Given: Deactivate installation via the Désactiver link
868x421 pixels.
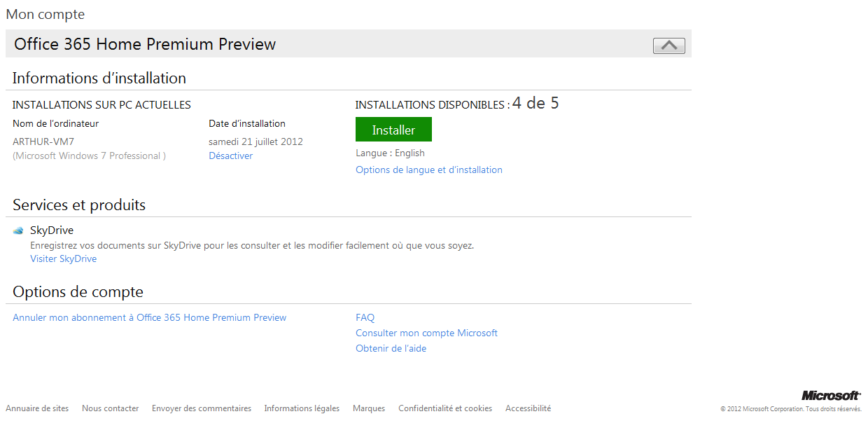Looking at the screenshot, I should 230,156.
